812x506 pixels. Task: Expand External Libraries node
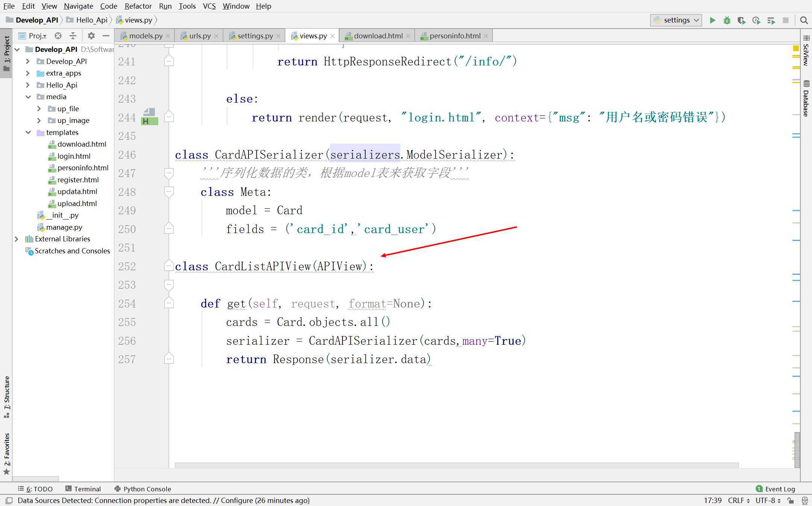17,239
